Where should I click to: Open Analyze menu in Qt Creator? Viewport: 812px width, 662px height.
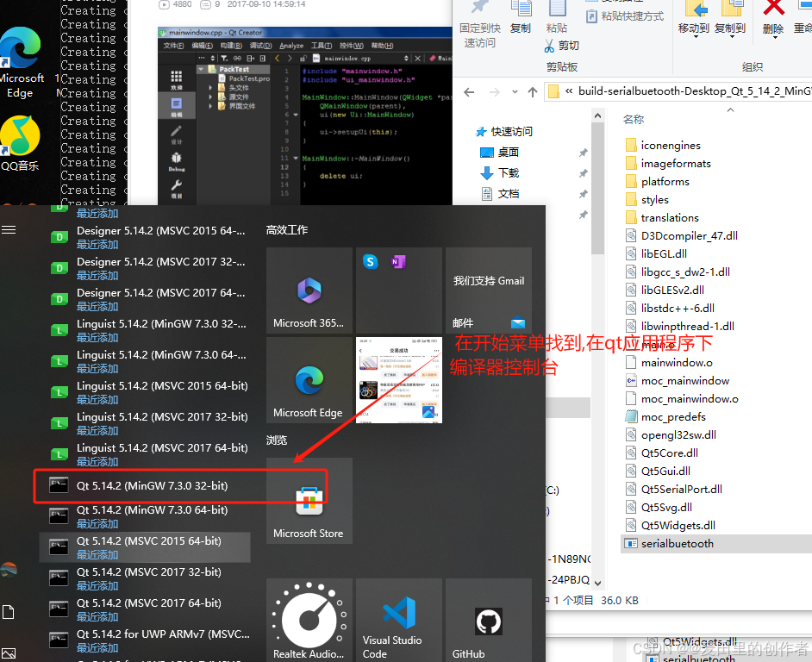click(291, 46)
